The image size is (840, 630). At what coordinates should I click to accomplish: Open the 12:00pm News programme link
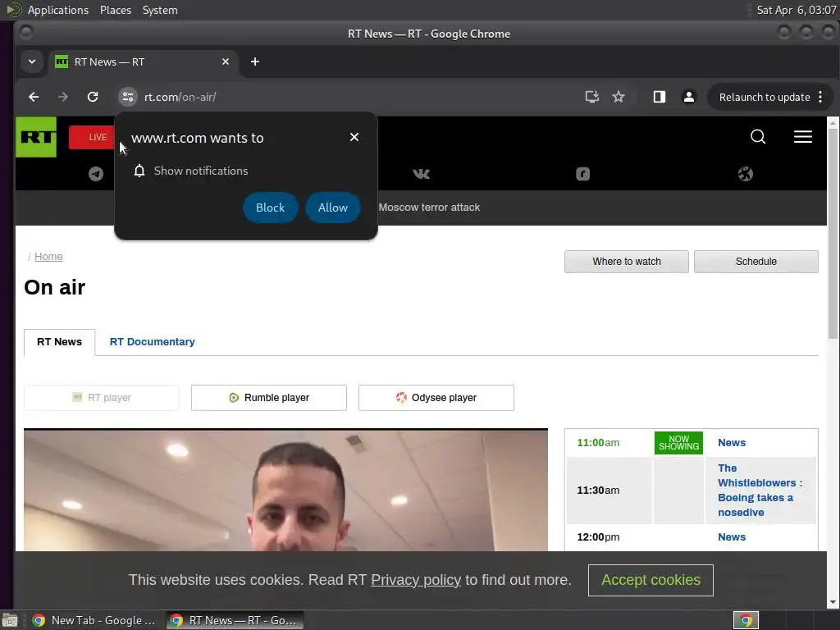tap(731, 536)
